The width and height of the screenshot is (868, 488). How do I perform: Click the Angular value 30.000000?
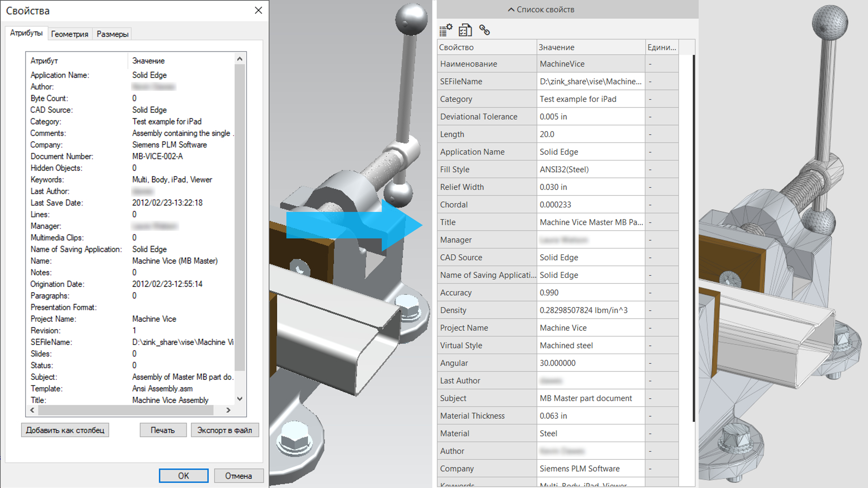coord(591,363)
